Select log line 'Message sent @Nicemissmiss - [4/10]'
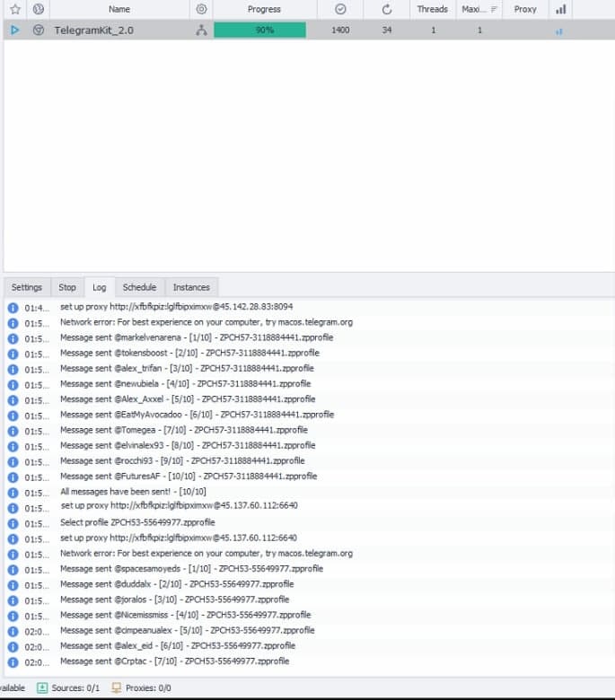The height and width of the screenshot is (700, 615). [x=185, y=615]
